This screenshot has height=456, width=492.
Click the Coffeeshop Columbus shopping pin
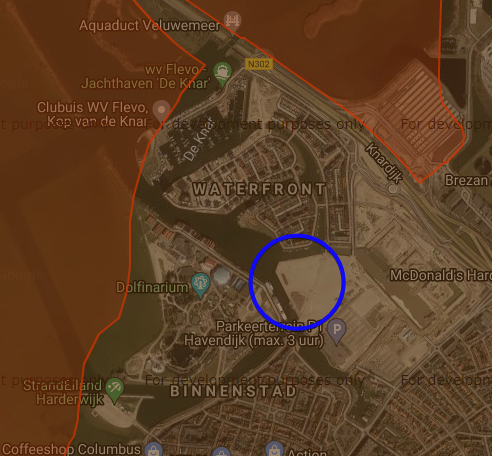[154, 449]
